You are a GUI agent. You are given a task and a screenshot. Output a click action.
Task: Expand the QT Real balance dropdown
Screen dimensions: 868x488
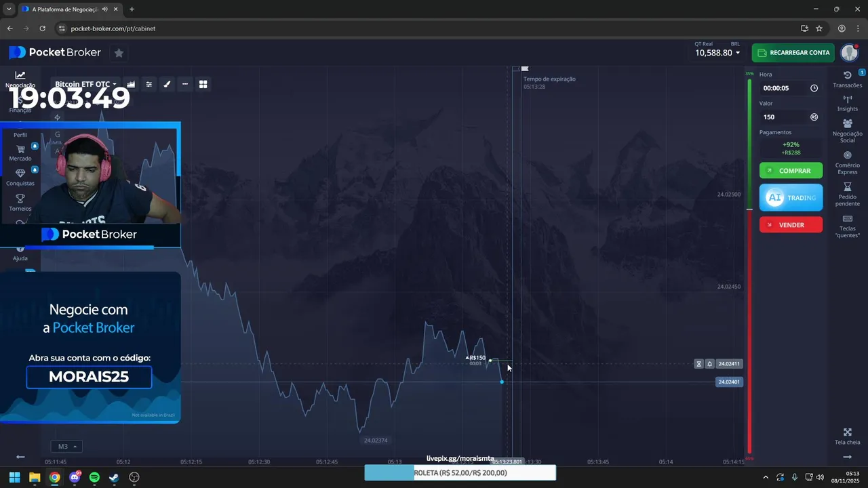(x=717, y=53)
